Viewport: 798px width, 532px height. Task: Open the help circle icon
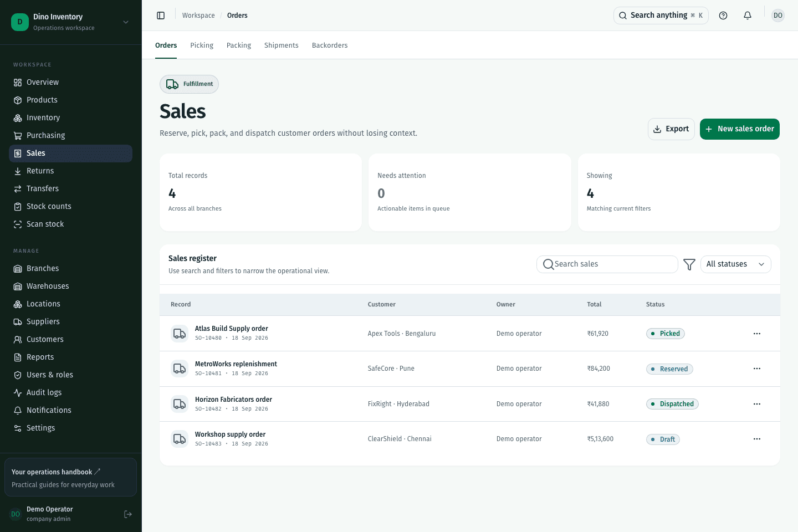tap(723, 16)
